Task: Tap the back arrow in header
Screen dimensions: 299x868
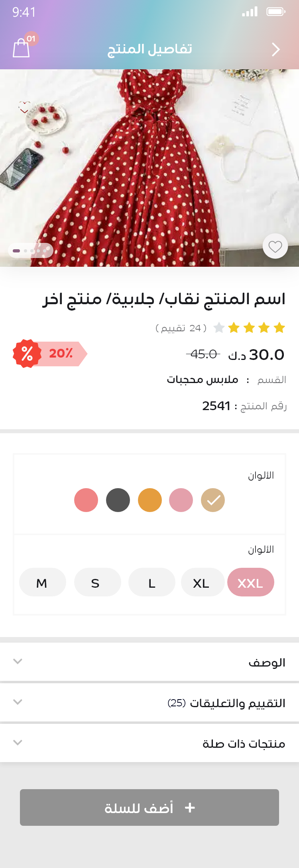Action: tap(276, 49)
